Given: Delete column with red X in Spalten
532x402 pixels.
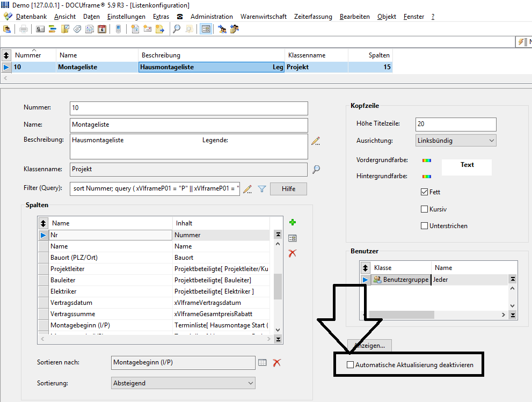Looking at the screenshot, I should point(293,253).
